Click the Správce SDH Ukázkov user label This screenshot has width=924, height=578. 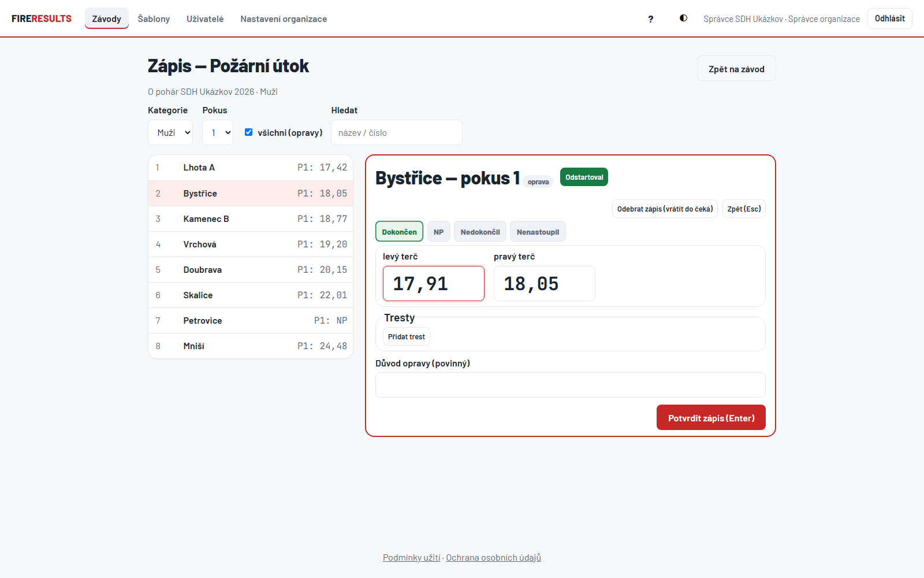pyautogui.click(x=781, y=18)
